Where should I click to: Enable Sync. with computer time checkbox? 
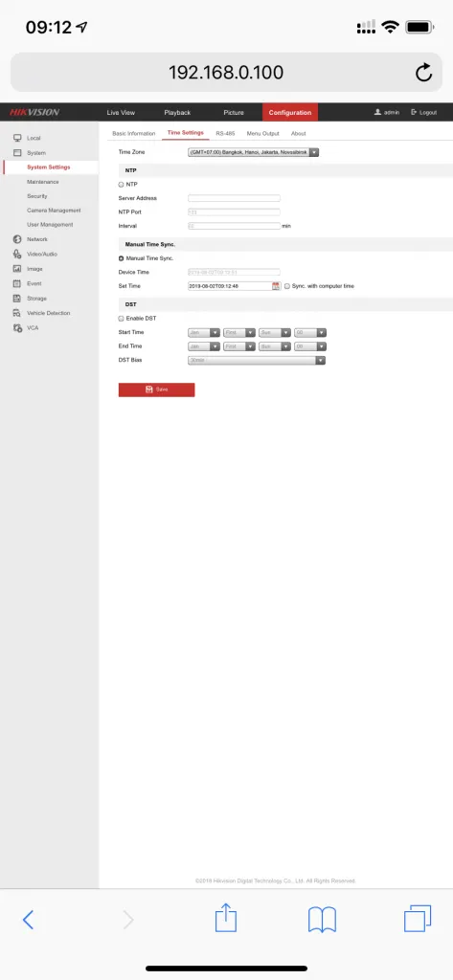[x=287, y=285]
